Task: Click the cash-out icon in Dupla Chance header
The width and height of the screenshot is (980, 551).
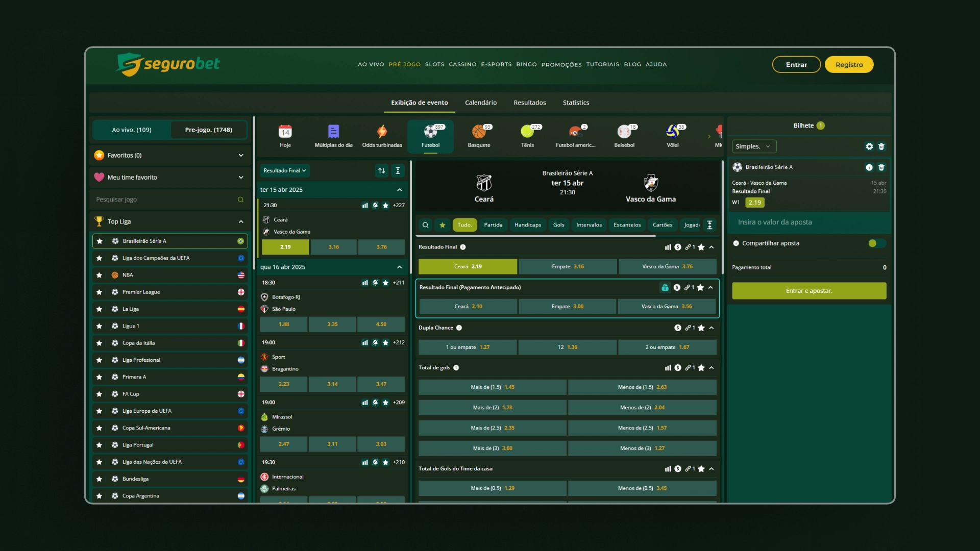Action: [x=678, y=328]
